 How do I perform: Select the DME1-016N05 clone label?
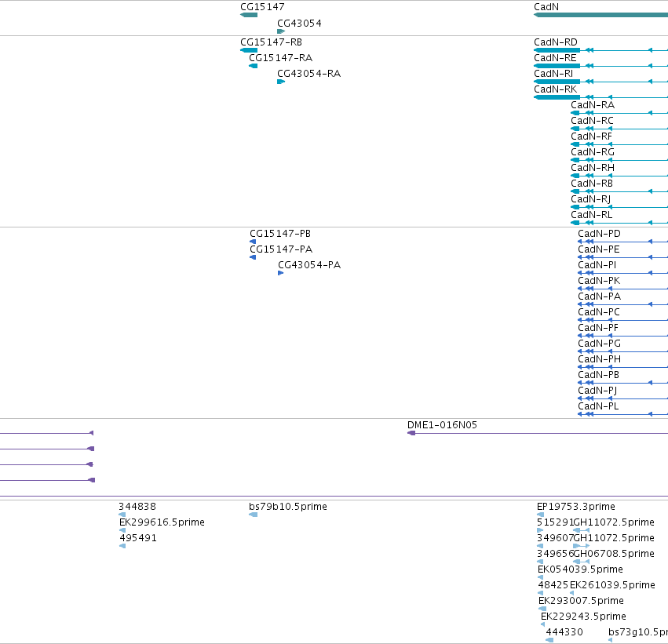click(442, 425)
